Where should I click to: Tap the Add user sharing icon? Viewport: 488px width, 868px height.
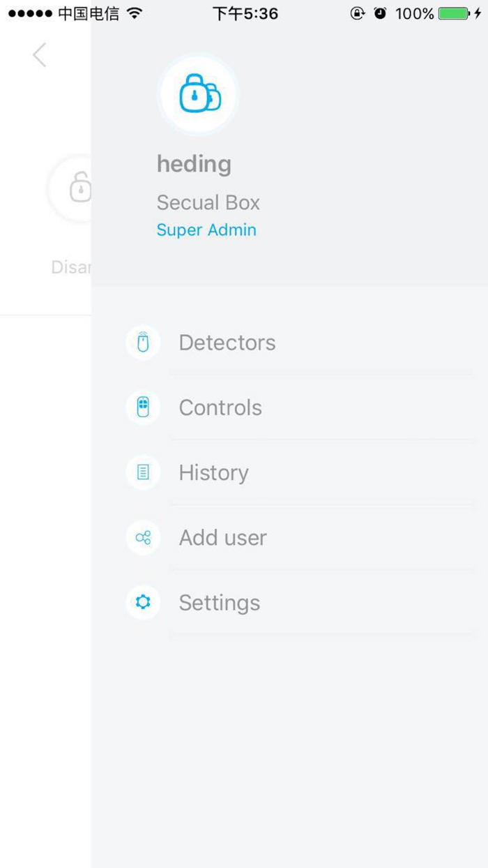click(142, 537)
